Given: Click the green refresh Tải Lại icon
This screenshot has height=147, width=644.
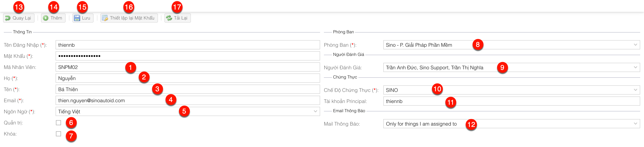Looking at the screenshot, I should 169,18.
